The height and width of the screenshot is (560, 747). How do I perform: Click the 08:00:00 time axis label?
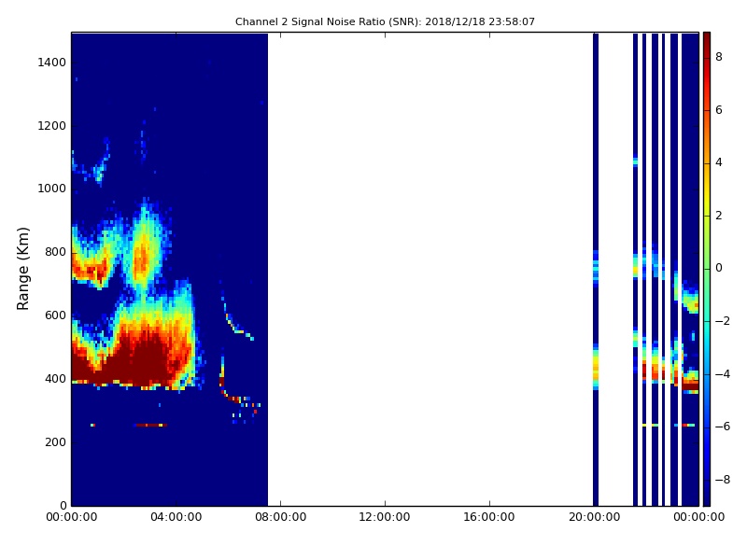(x=281, y=517)
